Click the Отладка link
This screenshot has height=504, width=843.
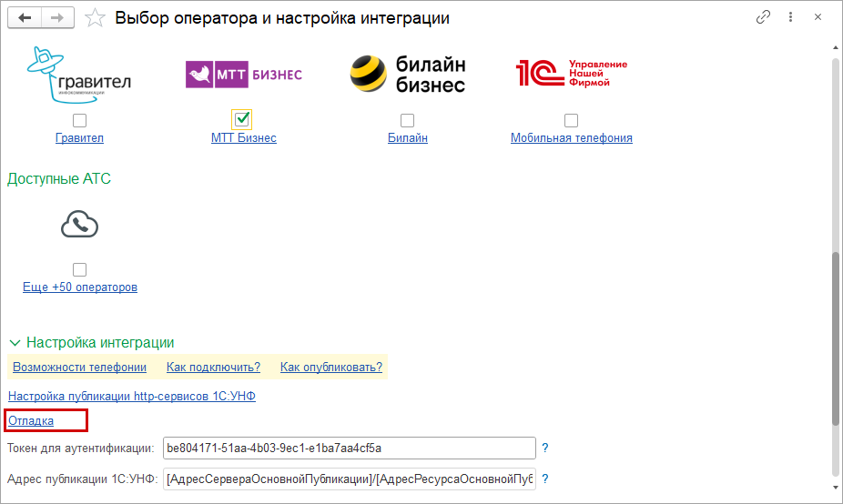[x=31, y=420]
